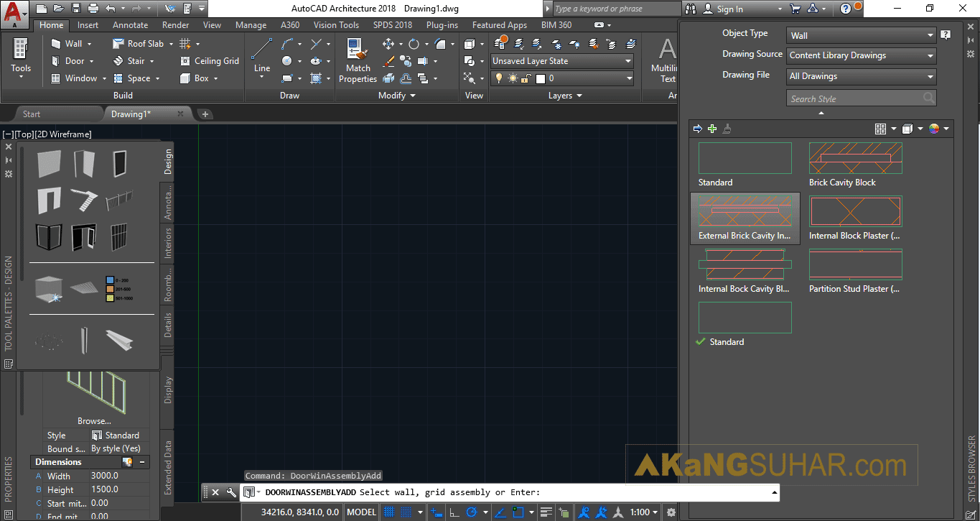Choose the structural Column palette tool
Viewport: 980px width, 521px height.
[84, 340]
